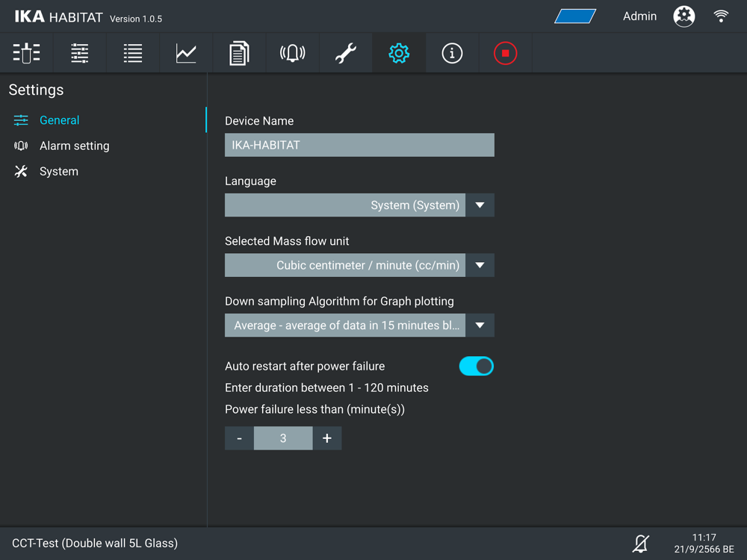Toggle Auto restart after power failure switch
The image size is (747, 560).
(x=477, y=366)
